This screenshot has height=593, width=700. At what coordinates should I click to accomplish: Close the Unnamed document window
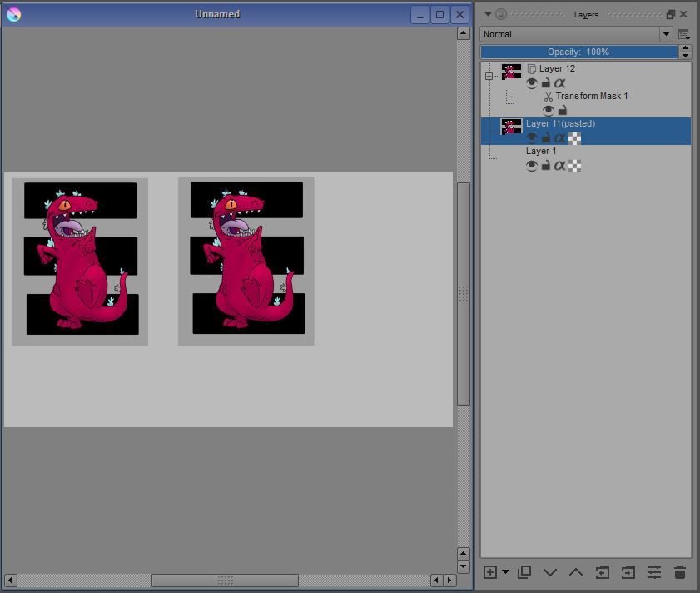tap(459, 15)
